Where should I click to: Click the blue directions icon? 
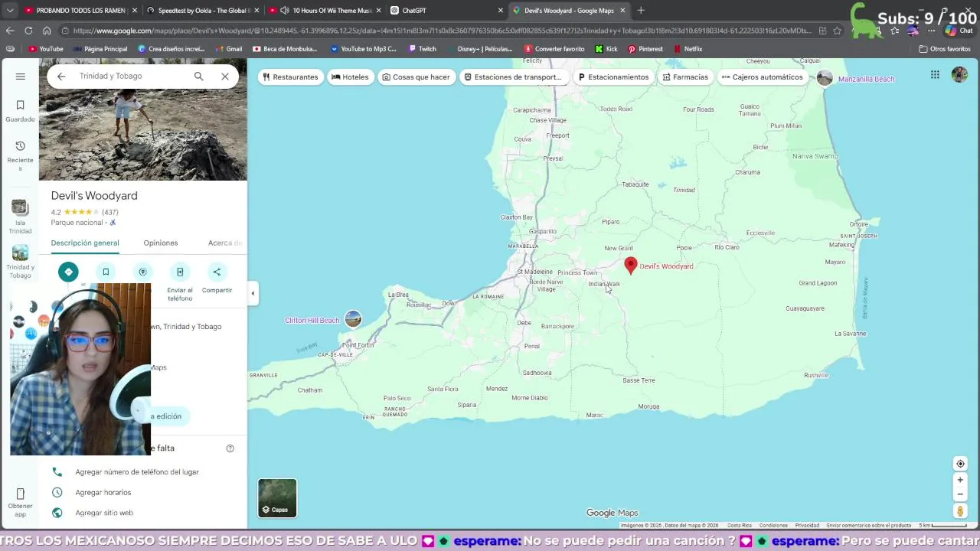[x=68, y=272]
